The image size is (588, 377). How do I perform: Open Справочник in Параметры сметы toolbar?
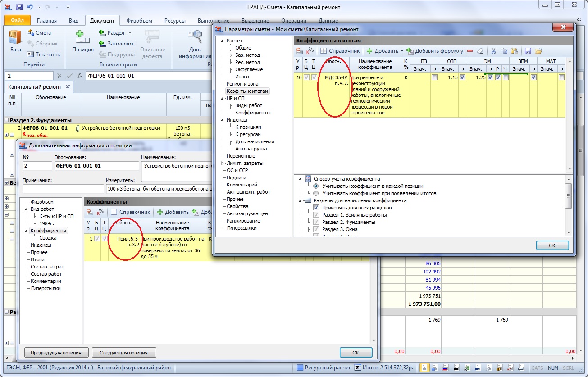[340, 51]
